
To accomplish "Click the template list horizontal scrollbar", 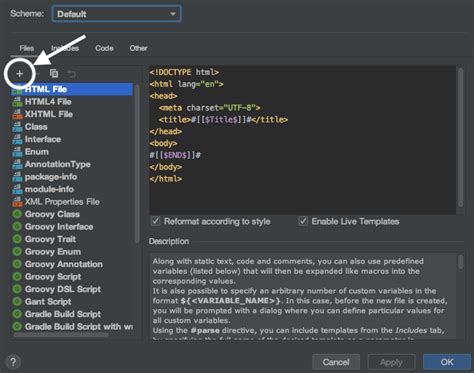I will click(x=61, y=335).
